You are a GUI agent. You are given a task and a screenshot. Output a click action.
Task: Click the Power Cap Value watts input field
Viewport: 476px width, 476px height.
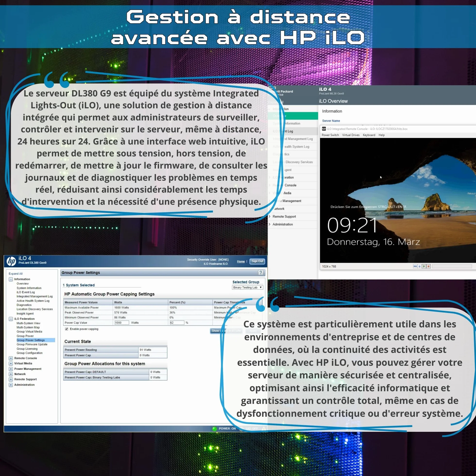coord(122,323)
